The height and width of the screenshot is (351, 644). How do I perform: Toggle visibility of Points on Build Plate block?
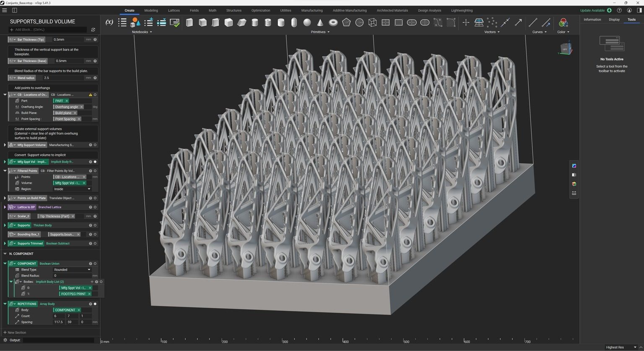click(95, 198)
